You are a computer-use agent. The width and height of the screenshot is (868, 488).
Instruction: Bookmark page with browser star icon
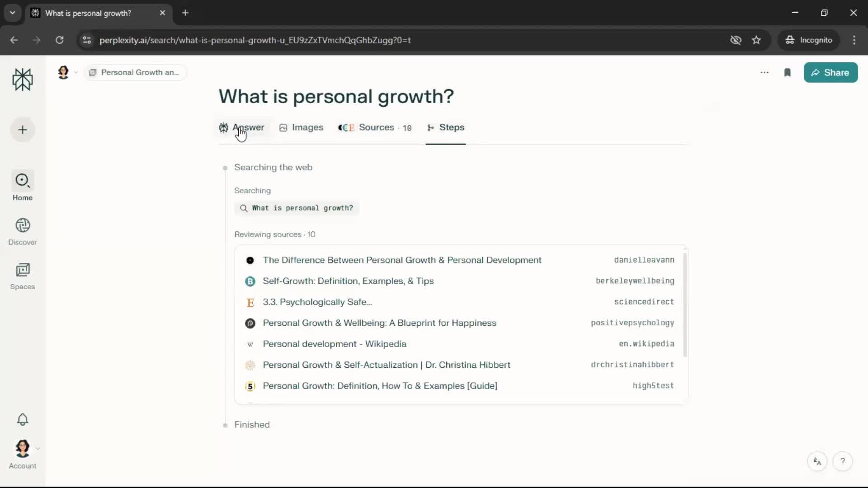[x=756, y=40]
